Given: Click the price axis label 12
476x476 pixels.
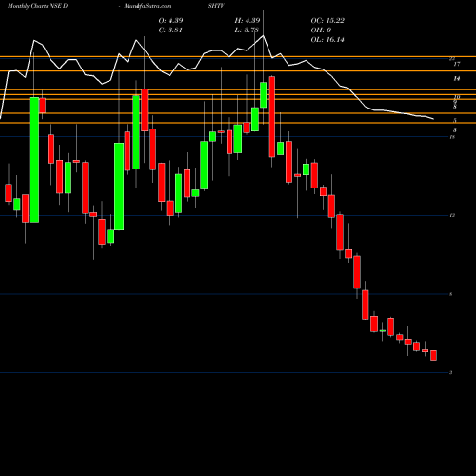Looking at the screenshot, I should (x=452, y=215).
